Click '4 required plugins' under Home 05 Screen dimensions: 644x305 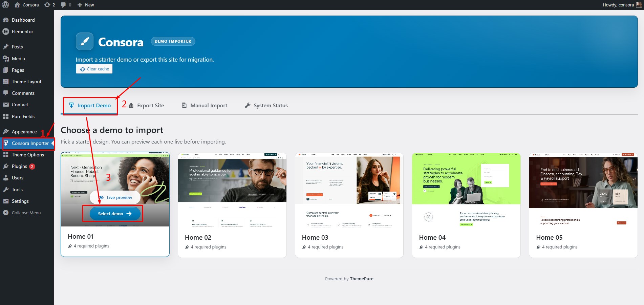[x=557, y=247]
